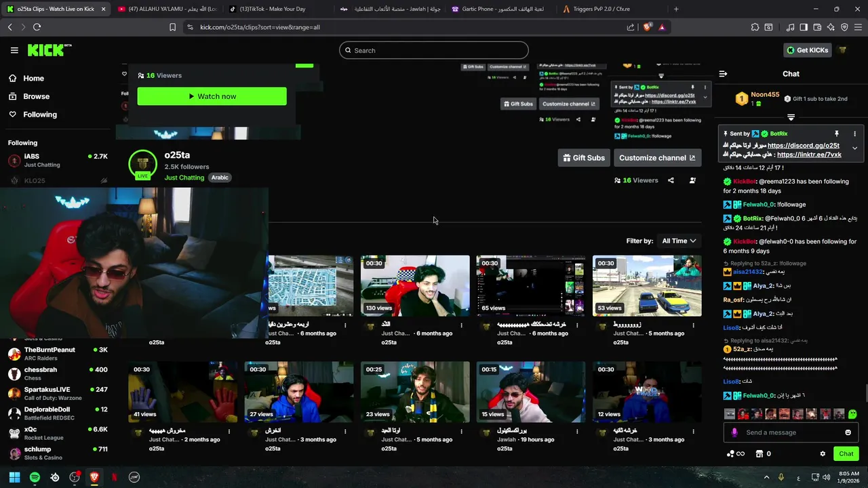Expand the pinned message chevron

(x=854, y=148)
